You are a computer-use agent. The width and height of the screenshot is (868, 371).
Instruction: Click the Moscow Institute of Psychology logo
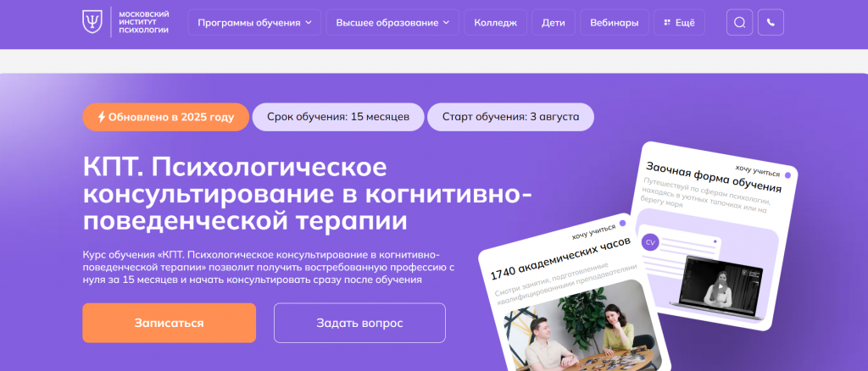(125, 22)
